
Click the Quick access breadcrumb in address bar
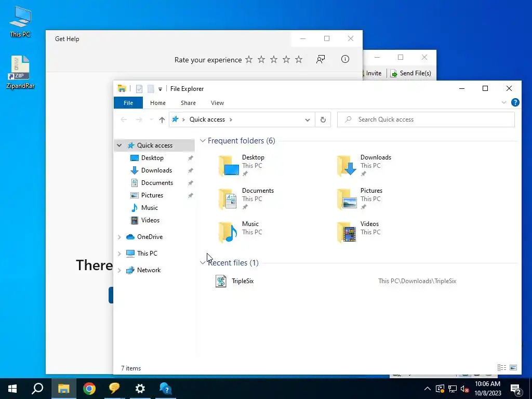click(x=207, y=119)
